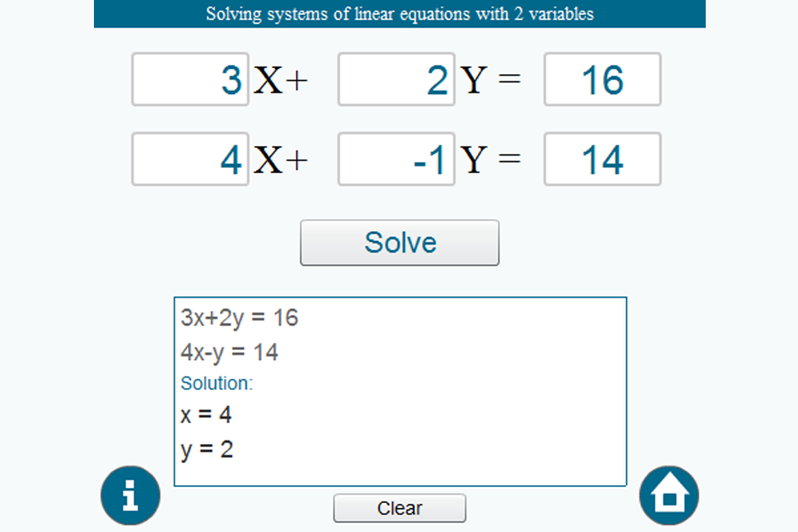Click the Clear button
Screen dimensions: 798x532
[400, 508]
